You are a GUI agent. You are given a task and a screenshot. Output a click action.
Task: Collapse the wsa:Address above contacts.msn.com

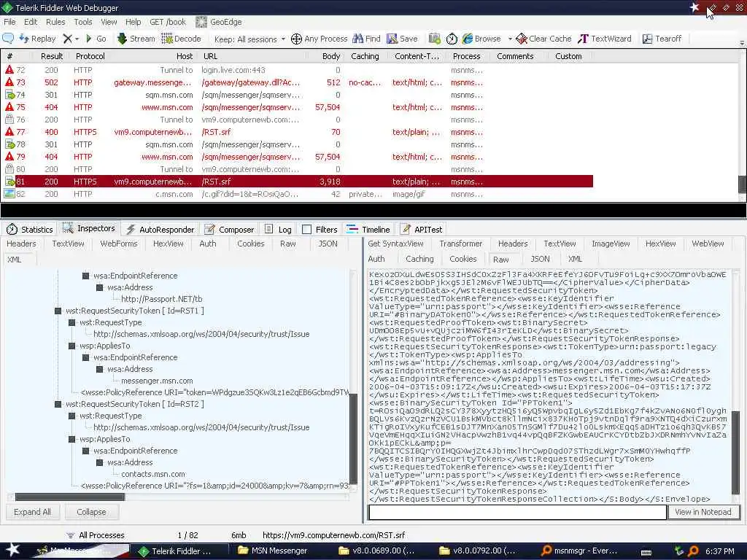[99, 462]
